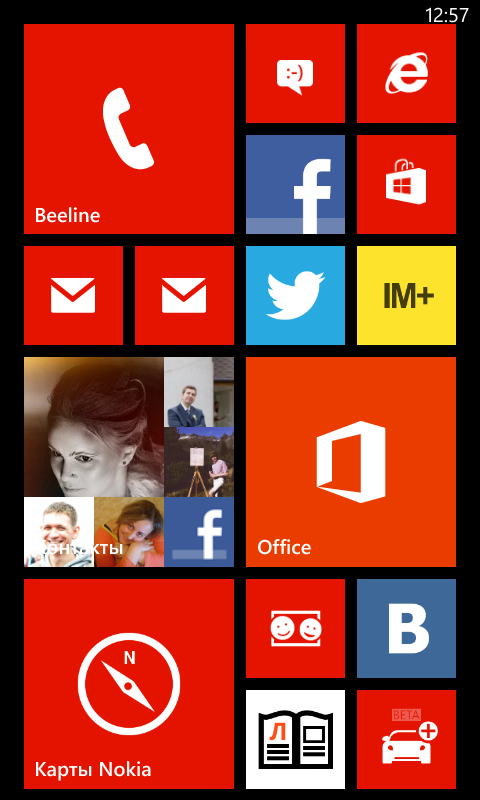Screen dimensions: 480x800
Task: Tap the painter with easel photo
Action: pyautogui.click(x=199, y=462)
